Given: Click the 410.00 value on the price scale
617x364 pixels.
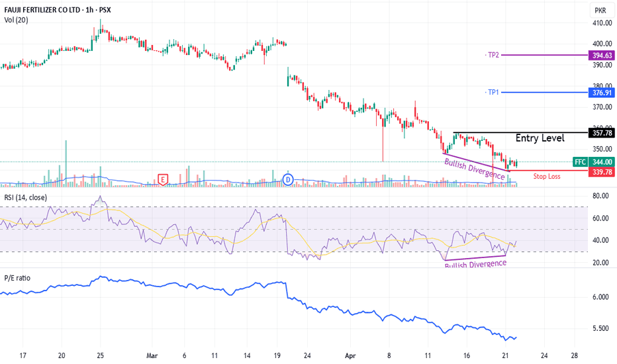Looking at the screenshot, I should pos(602,23).
